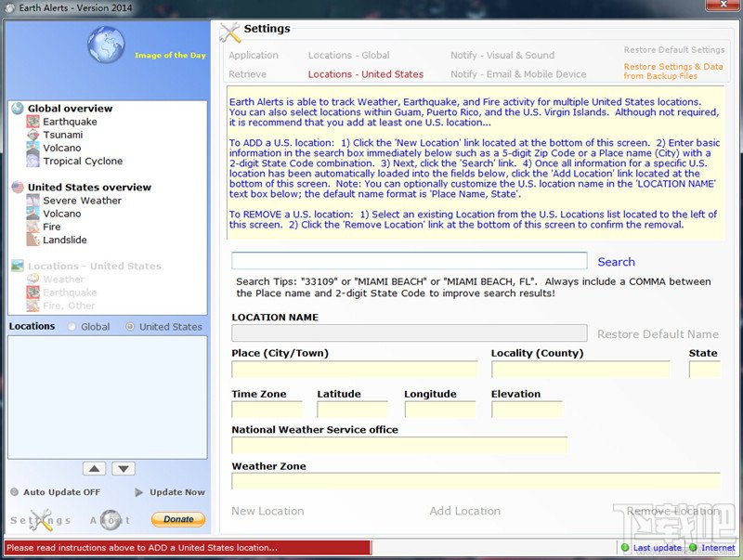The image size is (743, 560).
Task: Click the Place (City/Town) field
Action: (x=355, y=369)
